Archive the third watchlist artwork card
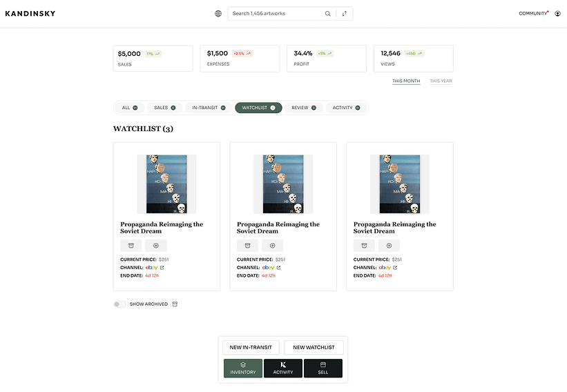This screenshot has width=567, height=392. [364, 246]
